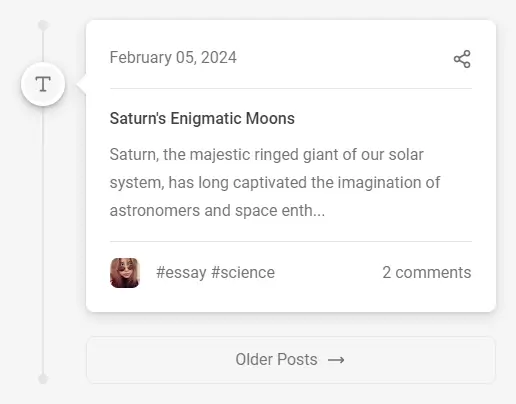
Task: Click the top timeline dot marker
Action: click(43, 25)
